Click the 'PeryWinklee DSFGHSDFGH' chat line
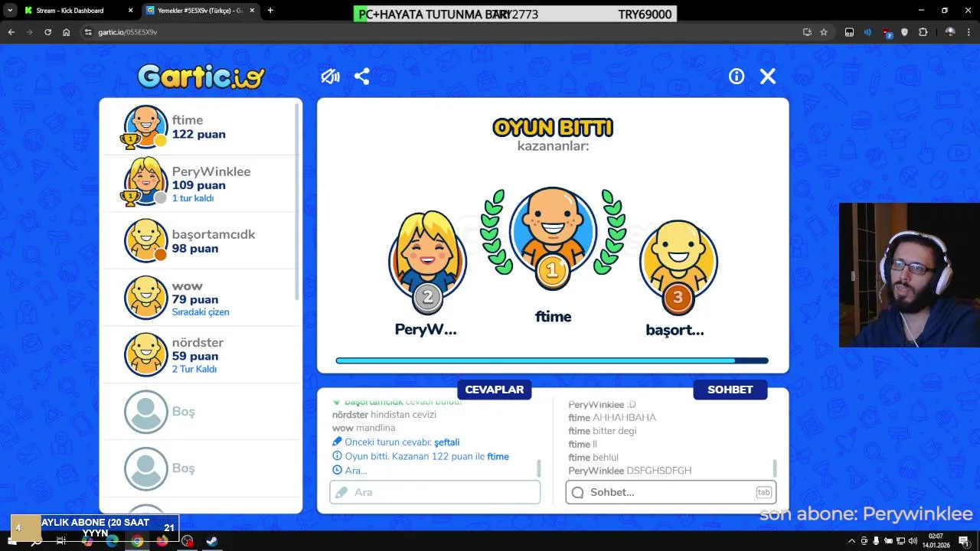Image resolution: width=980 pixels, height=551 pixels. (x=630, y=471)
